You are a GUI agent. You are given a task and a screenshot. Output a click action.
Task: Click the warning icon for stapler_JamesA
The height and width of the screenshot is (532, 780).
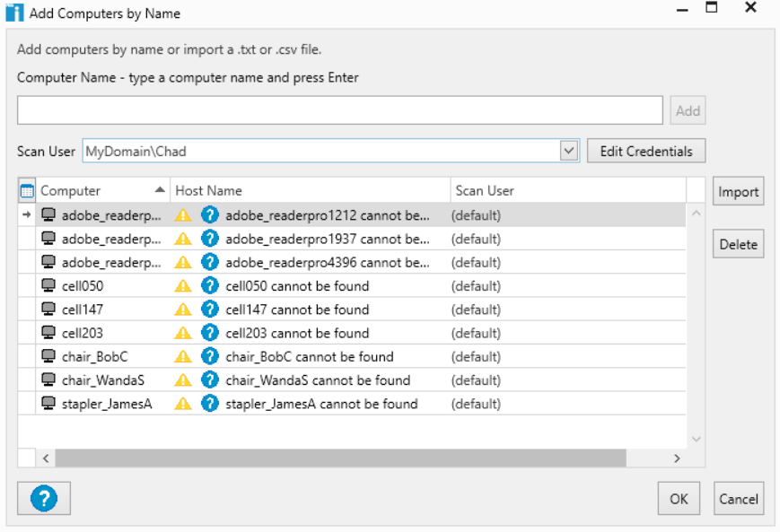(183, 404)
